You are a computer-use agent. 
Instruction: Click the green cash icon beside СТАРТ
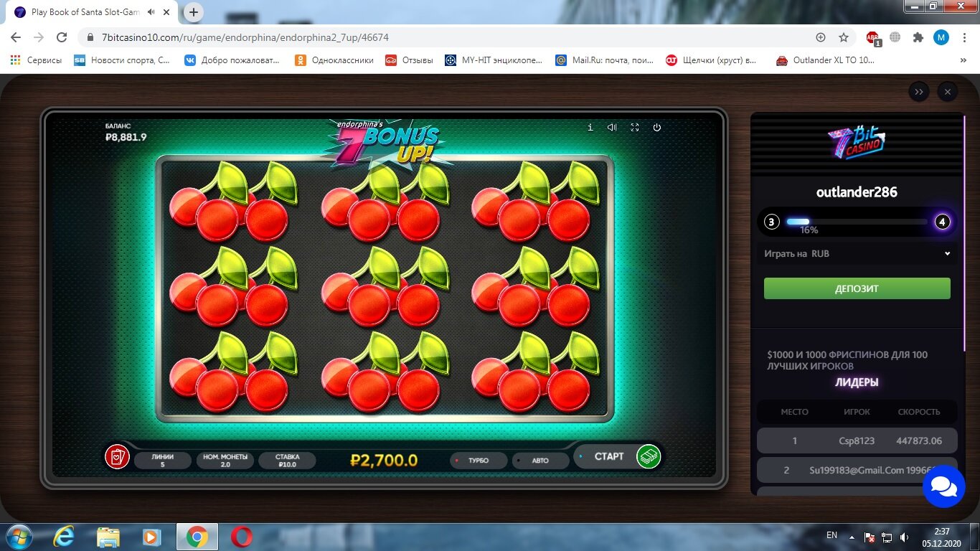pyautogui.click(x=649, y=456)
